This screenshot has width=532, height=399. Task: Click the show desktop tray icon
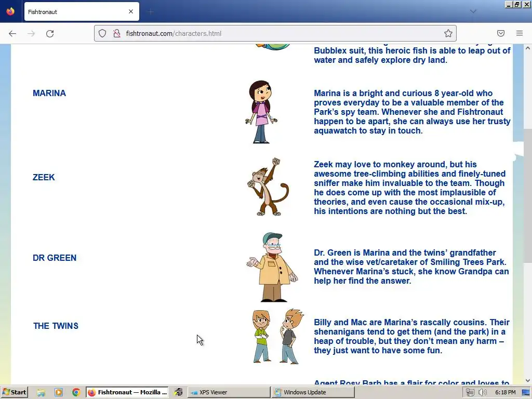pyautogui.click(x=526, y=392)
